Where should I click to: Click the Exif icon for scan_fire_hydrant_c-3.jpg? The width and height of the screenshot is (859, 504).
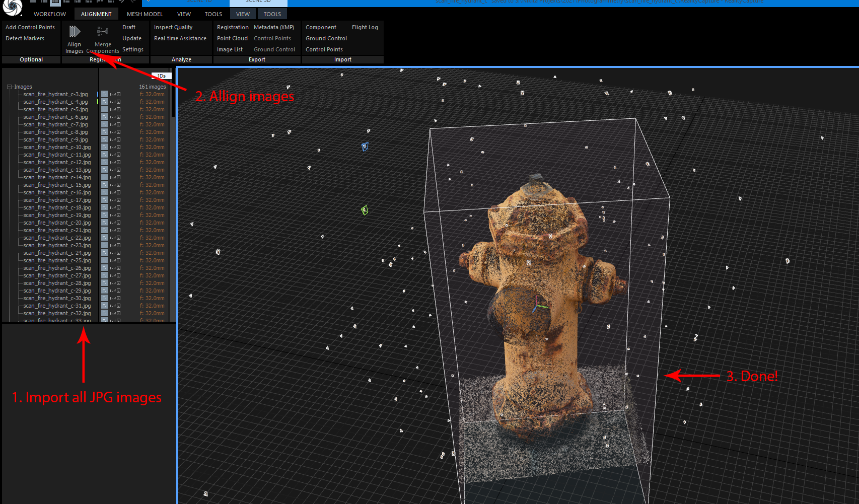[113, 95]
